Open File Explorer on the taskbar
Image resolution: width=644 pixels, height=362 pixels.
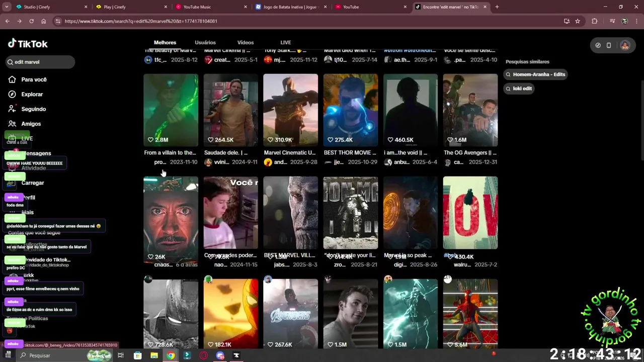click(x=154, y=355)
